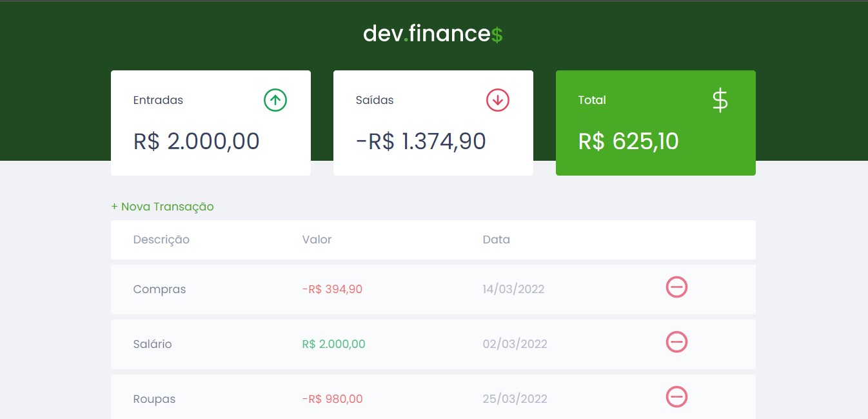
Task: Click the R$ 2.000,00 Salário value
Action: [x=333, y=344]
